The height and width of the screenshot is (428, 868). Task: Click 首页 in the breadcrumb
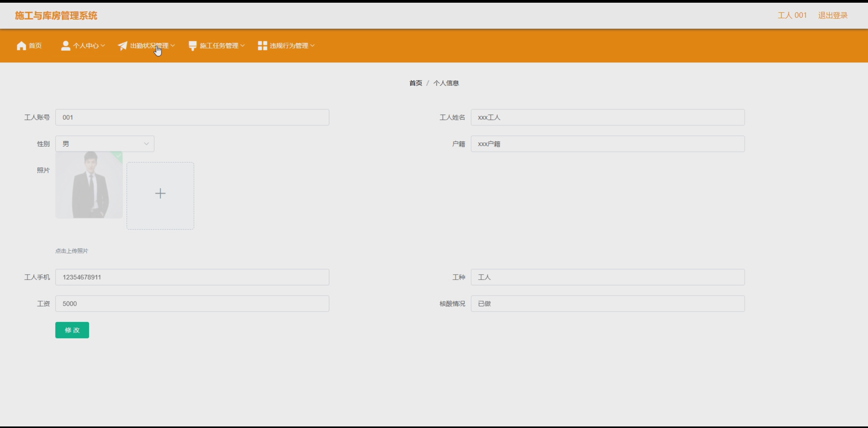[x=415, y=83]
